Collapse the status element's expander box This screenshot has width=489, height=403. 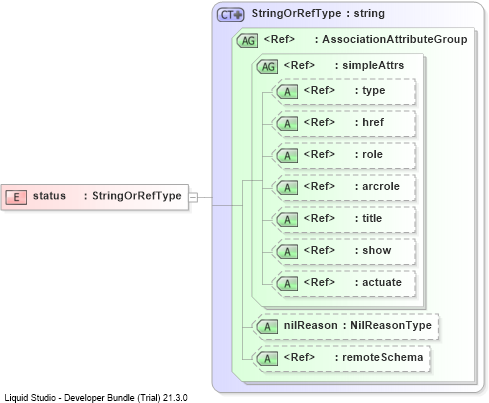193,197
